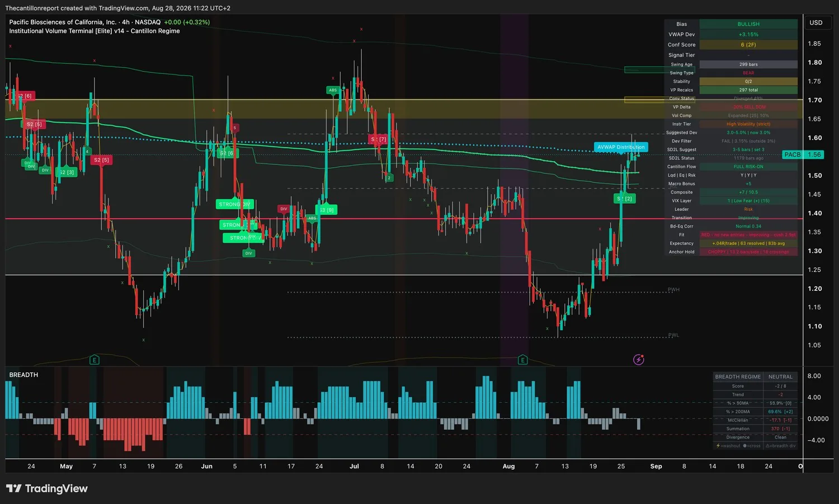839x504 pixels.
Task: Select the green number 4 signal tag
Action: pyautogui.click(x=87, y=151)
